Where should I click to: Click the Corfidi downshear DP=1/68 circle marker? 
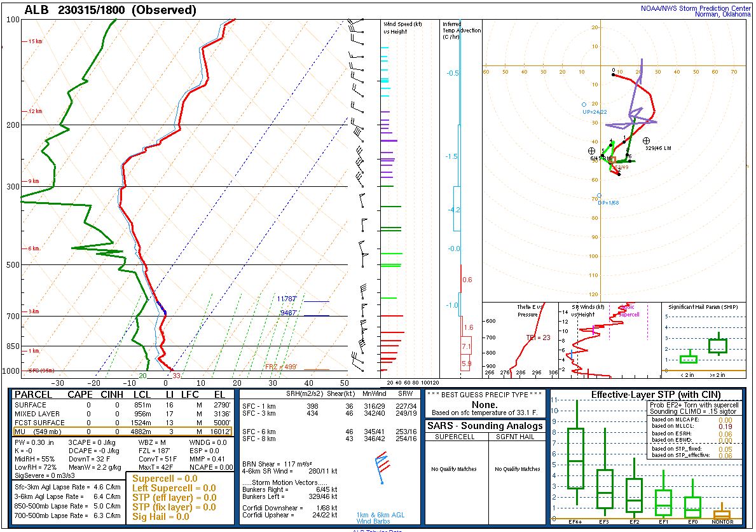point(599,196)
